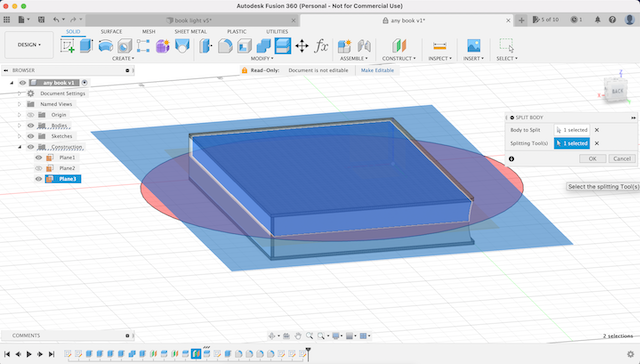Select the Create Sketch tool
Viewport: 640px width, 364px height.
tap(67, 46)
